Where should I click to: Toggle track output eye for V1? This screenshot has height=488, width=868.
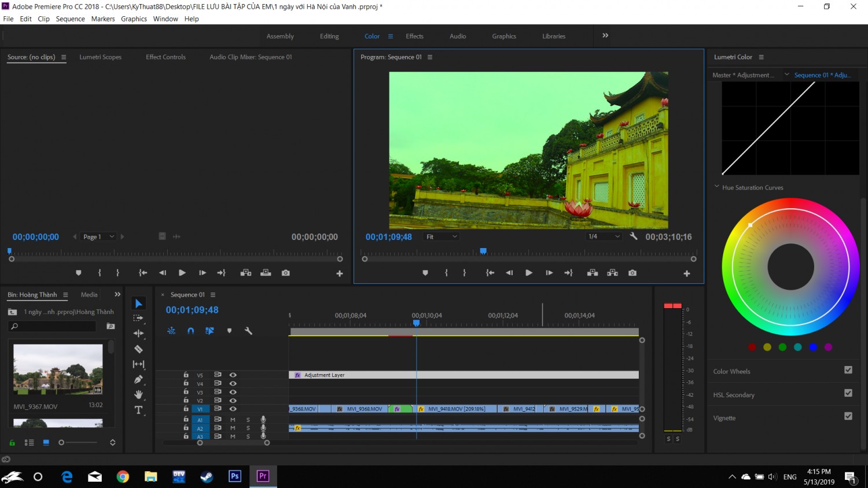pos(233,409)
